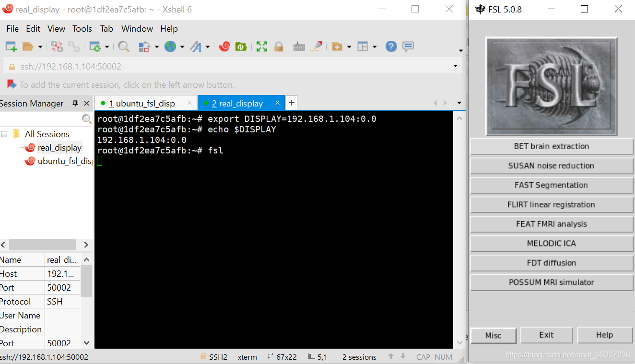This screenshot has height=364, width=635.
Task: Open the Tools menu
Action: (x=82, y=29)
